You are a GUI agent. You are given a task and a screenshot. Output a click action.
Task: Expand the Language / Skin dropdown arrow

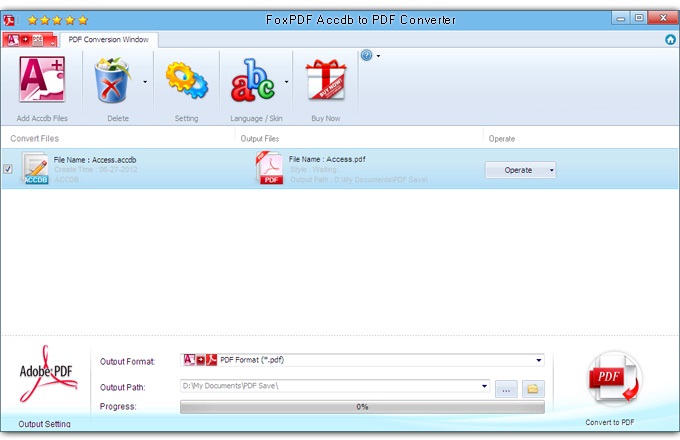(286, 81)
